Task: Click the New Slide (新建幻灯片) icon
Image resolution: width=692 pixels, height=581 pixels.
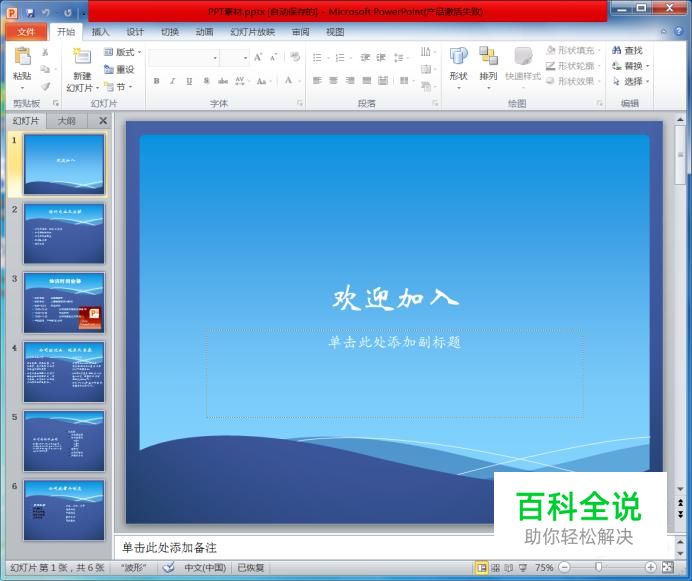Action: [x=82, y=57]
